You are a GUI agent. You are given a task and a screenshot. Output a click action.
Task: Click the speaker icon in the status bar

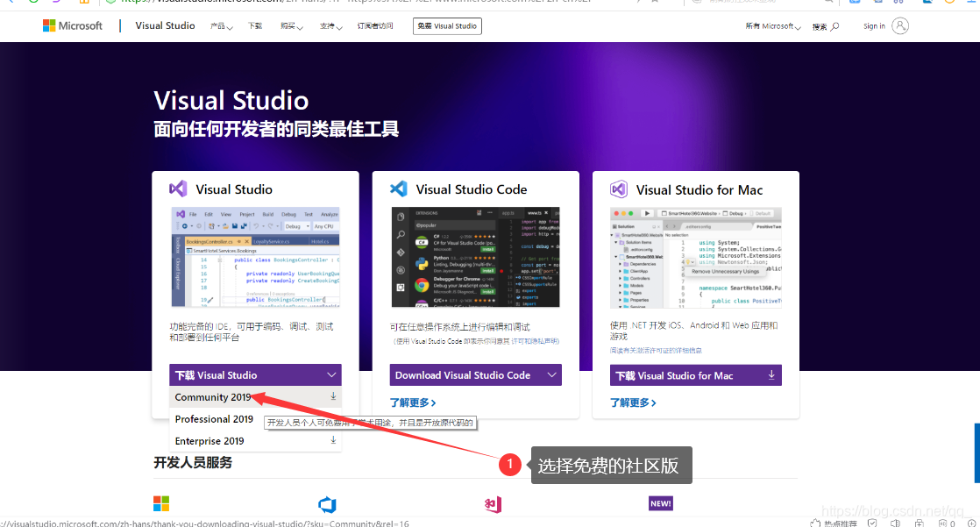point(896,523)
